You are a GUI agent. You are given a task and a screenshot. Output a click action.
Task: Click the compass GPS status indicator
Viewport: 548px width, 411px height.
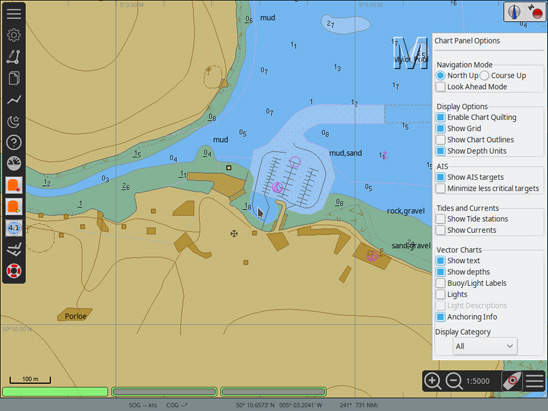pyautogui.click(x=525, y=12)
